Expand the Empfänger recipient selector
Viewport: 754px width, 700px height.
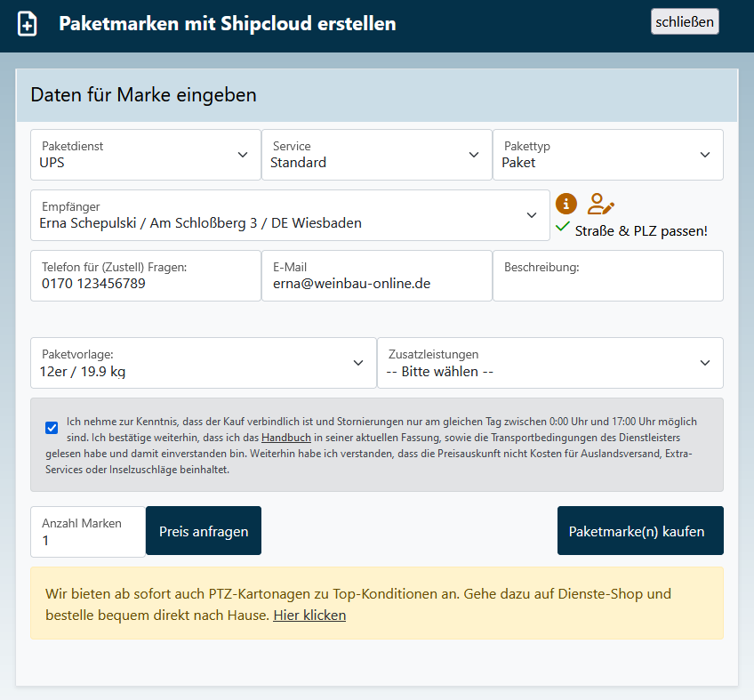pyautogui.click(x=290, y=215)
